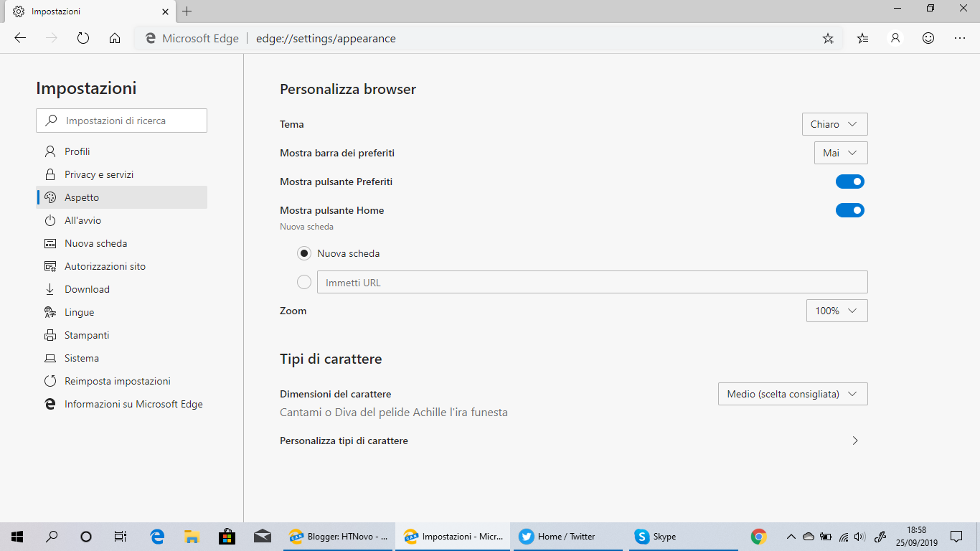Open the Profili settings section
980x551 pixels.
pyautogui.click(x=122, y=151)
